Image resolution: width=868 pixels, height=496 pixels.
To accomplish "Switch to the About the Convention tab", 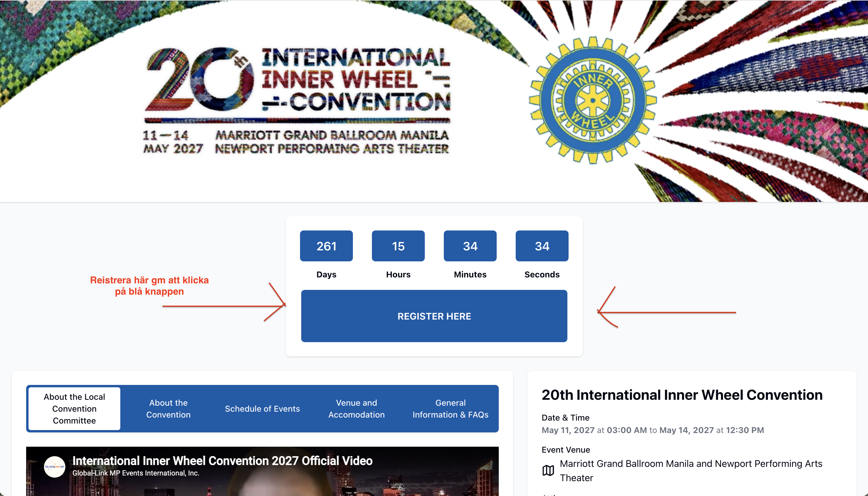I will pos(168,408).
